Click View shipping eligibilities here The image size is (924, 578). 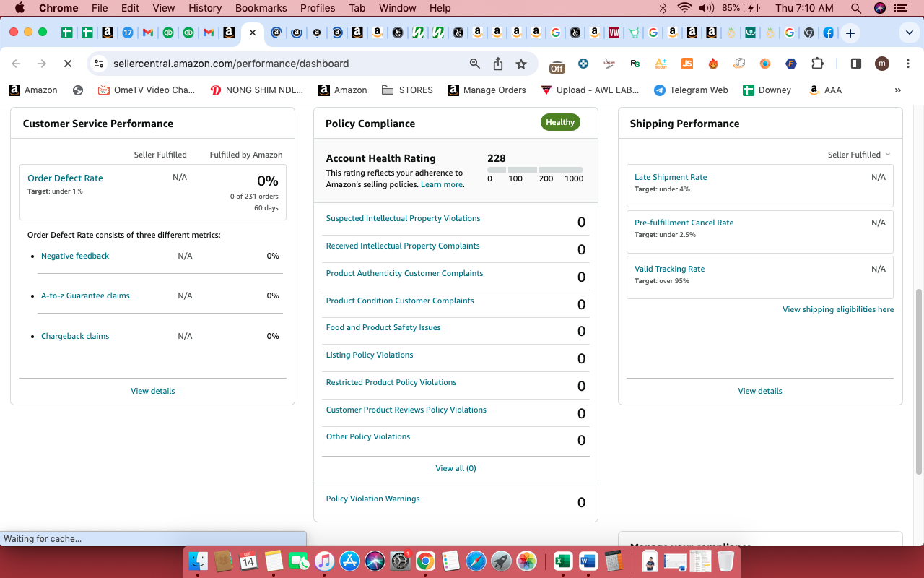click(x=838, y=309)
